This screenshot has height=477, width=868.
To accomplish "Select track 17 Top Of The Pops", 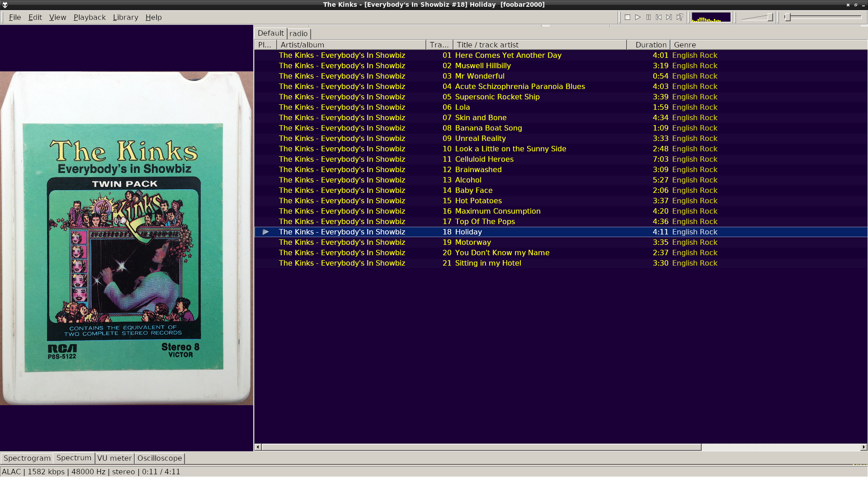I will click(561, 221).
